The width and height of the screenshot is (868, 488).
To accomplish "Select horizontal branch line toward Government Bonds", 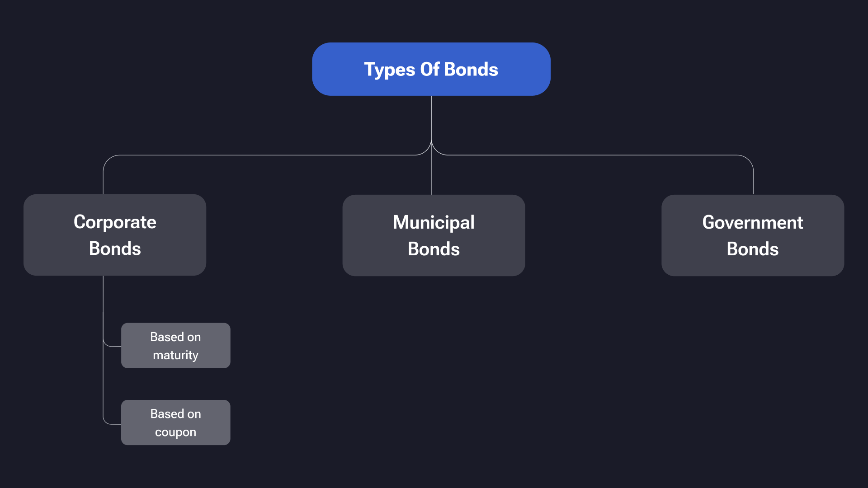I will 597,155.
